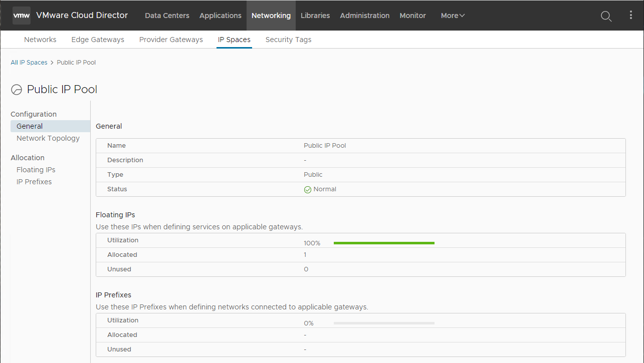Click the Description row label

click(x=125, y=160)
